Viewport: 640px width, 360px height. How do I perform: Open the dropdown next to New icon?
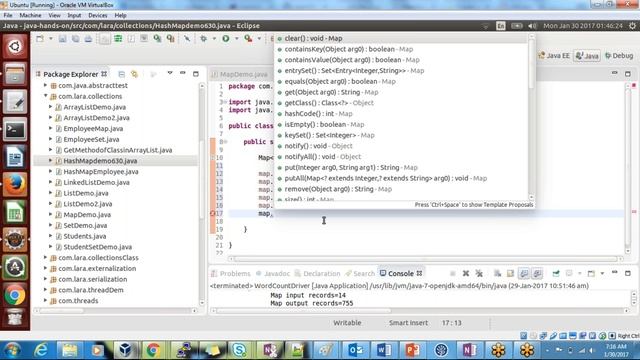point(51,39)
